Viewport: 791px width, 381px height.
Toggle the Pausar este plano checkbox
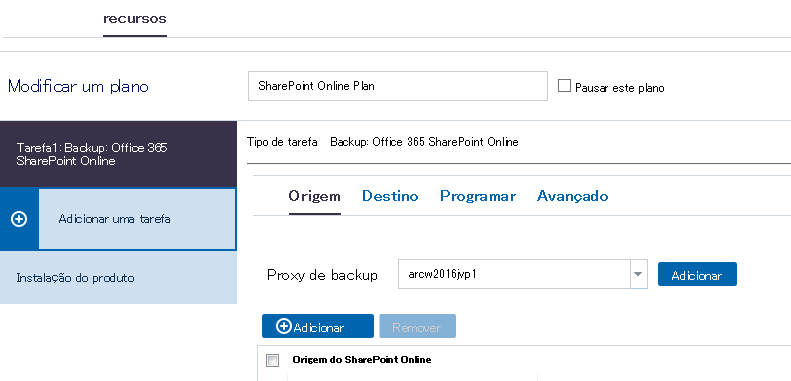pyautogui.click(x=564, y=86)
